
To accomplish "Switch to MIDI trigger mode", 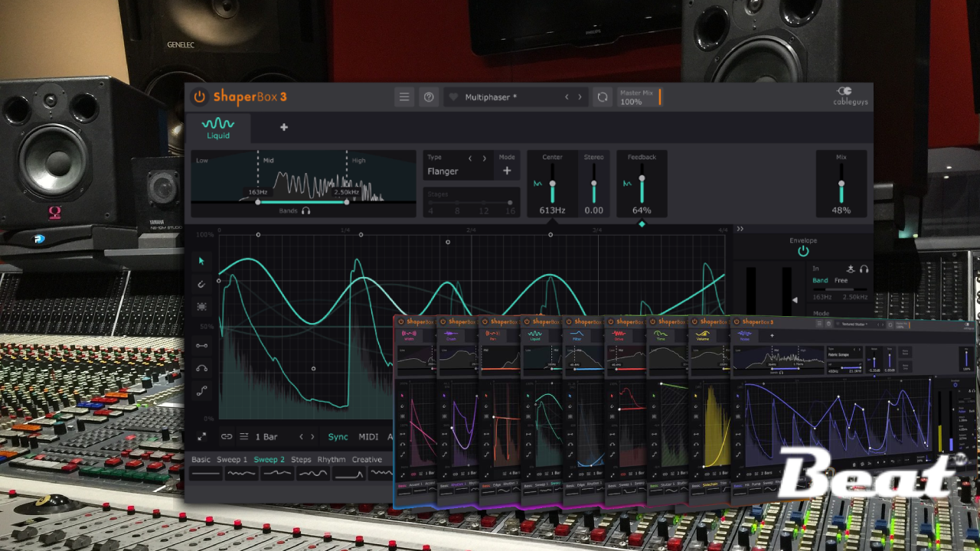I will [368, 437].
